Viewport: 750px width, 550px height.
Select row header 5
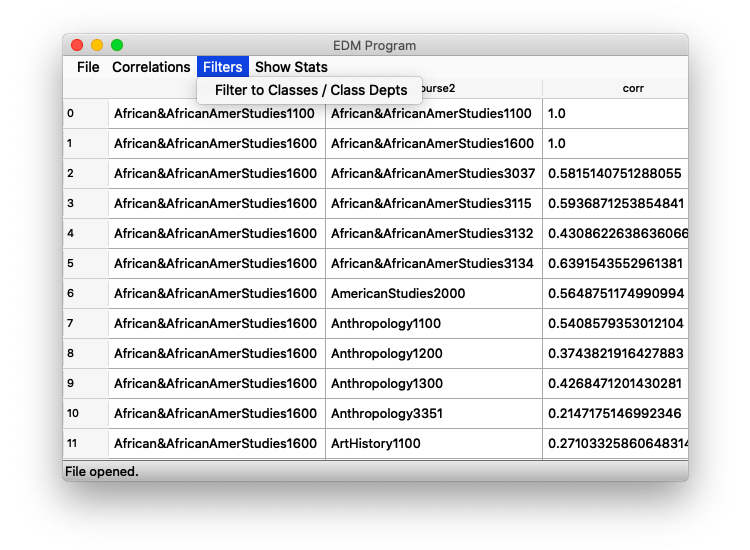85,264
